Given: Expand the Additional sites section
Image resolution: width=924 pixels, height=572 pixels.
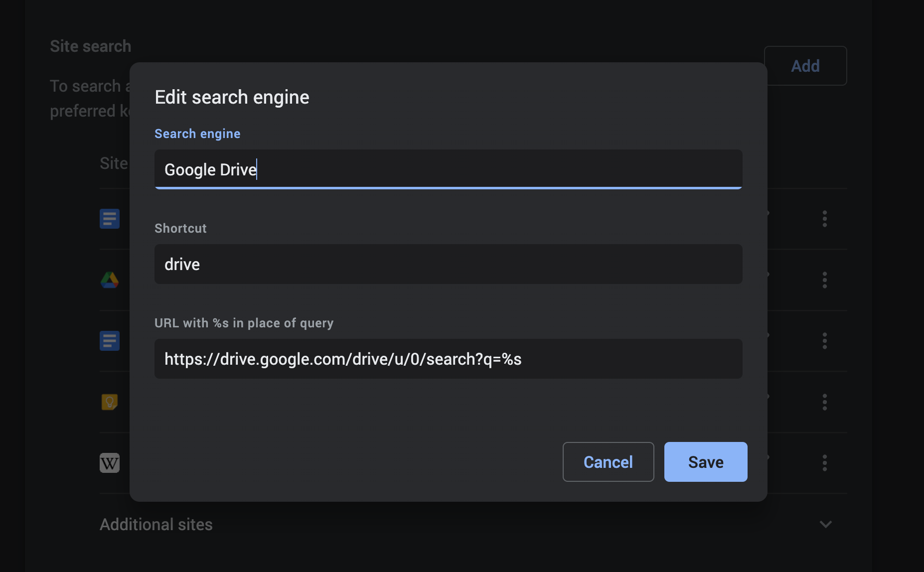Looking at the screenshot, I should 826,524.
